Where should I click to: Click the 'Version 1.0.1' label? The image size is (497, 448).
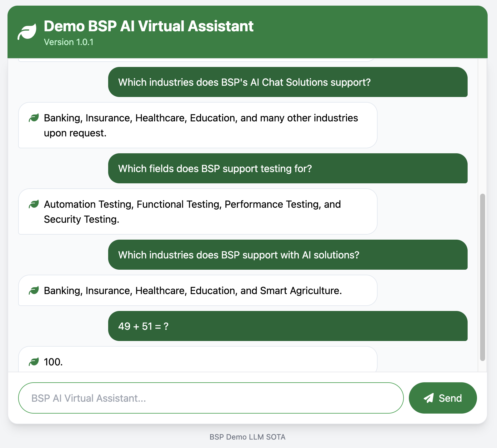(68, 42)
